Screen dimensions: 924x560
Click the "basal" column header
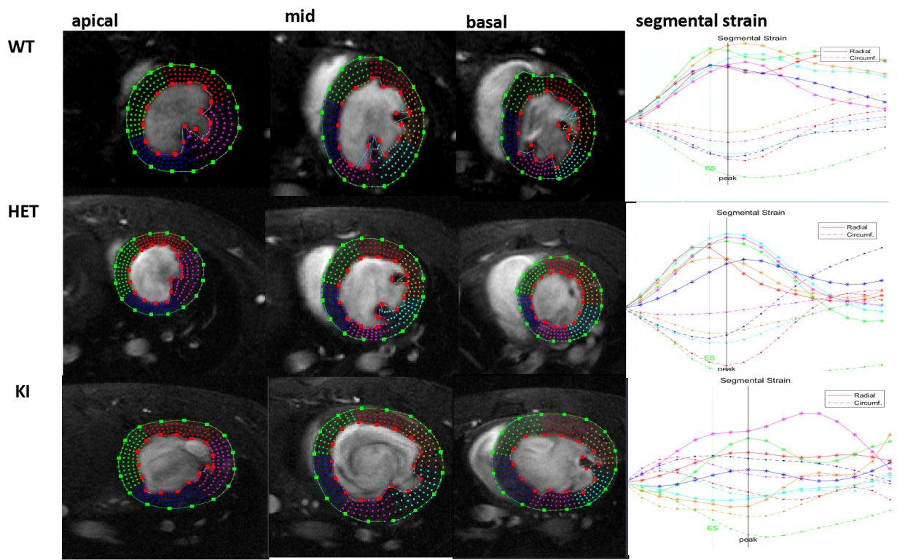486,22
